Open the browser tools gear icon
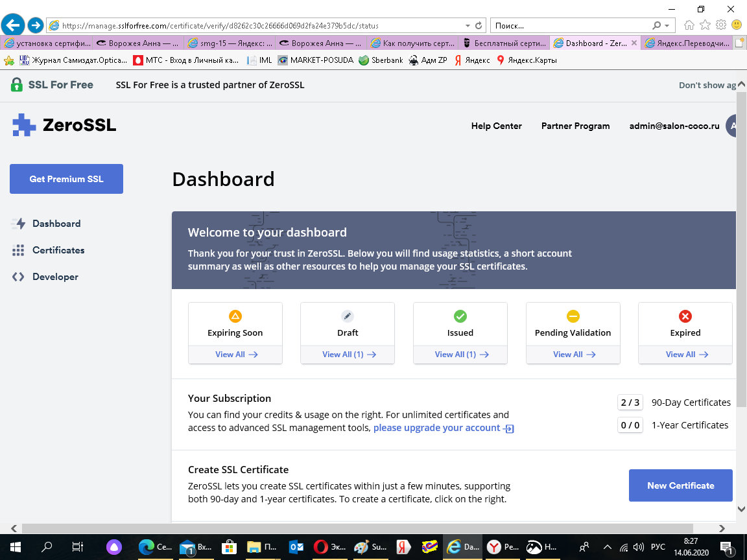Screen dimensions: 747x560 [x=721, y=25]
